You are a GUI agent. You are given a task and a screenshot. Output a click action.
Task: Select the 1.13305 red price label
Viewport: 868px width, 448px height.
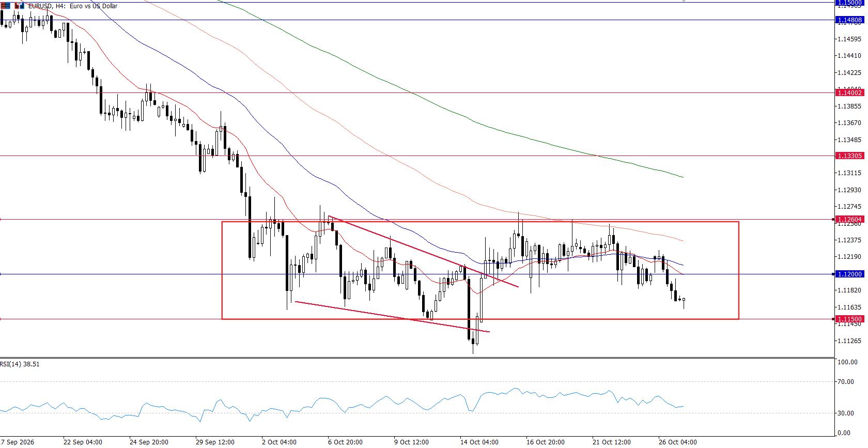coord(849,156)
